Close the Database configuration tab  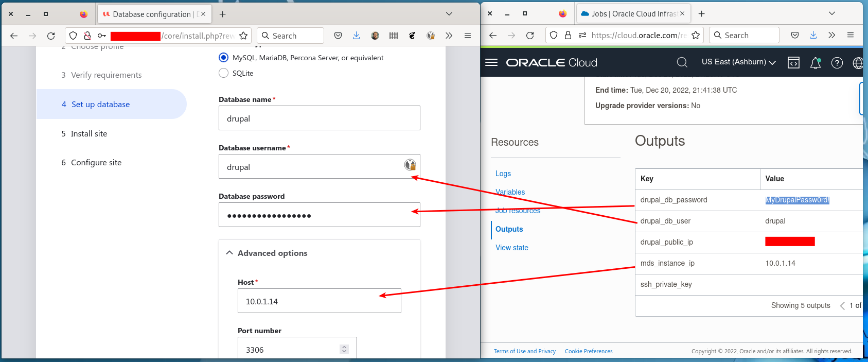203,14
